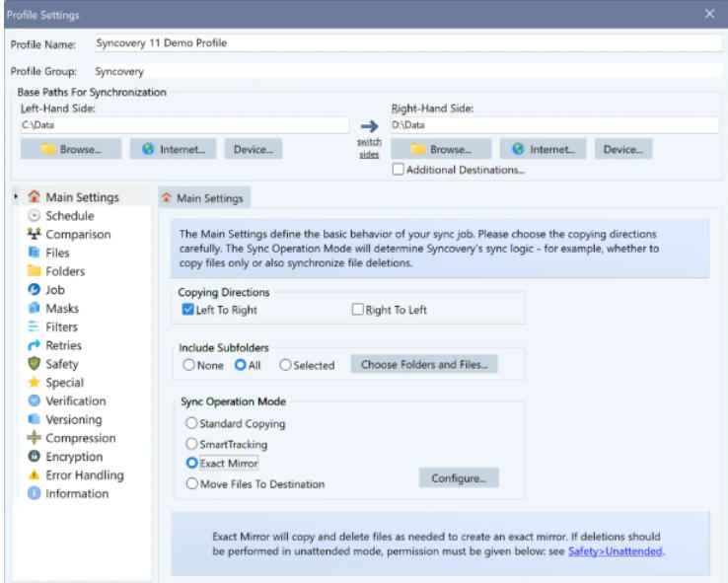Screen dimensions: 728x583
Task: Choose Standard Copying sync mode
Action: [x=191, y=423]
